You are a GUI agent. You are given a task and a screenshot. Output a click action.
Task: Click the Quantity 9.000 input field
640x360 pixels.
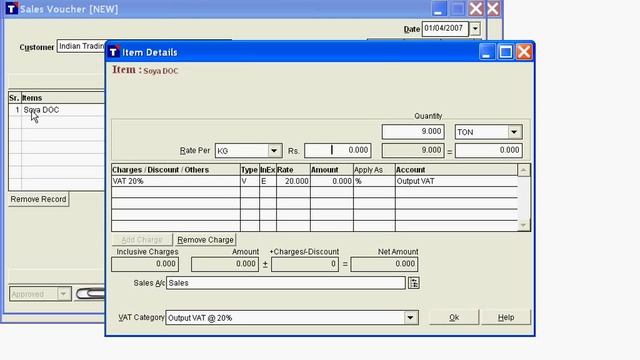413,132
